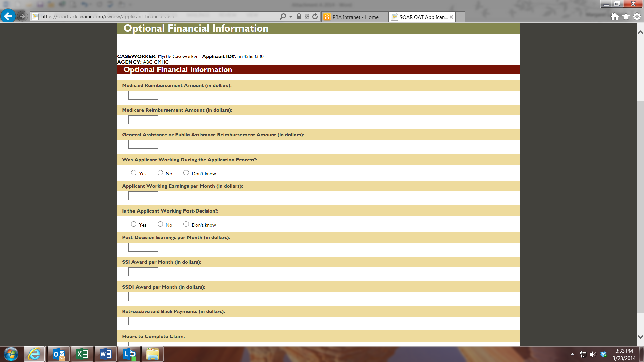644x362 pixels.
Task: Open browser Tools gear icon
Action: click(637, 16)
